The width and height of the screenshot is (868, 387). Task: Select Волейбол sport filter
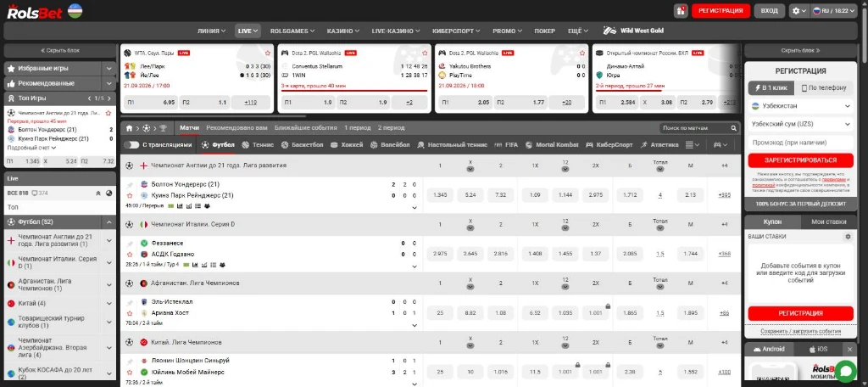[x=390, y=145]
